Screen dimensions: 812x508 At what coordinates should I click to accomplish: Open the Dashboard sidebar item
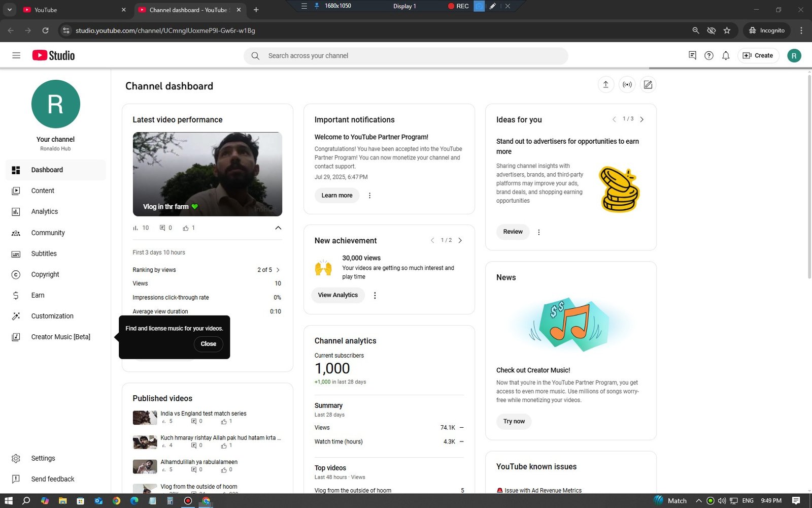[x=56, y=170]
